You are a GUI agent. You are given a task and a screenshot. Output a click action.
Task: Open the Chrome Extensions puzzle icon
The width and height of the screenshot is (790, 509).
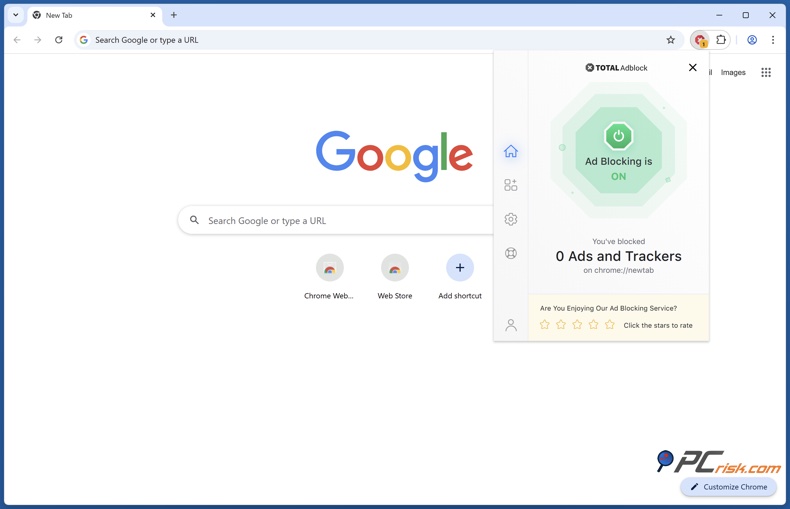(721, 40)
